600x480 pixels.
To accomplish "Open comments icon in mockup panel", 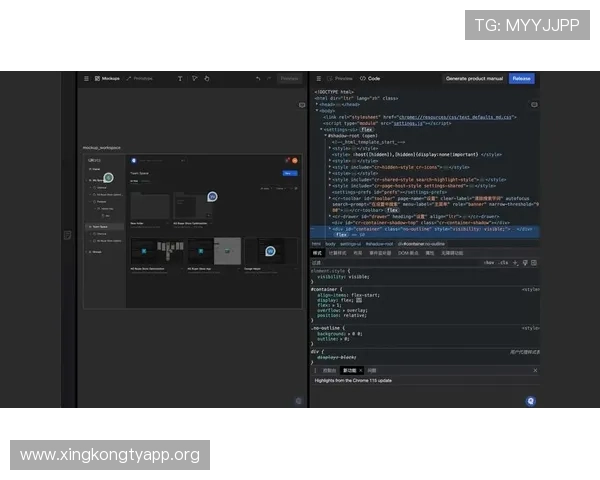I will pos(302,105).
